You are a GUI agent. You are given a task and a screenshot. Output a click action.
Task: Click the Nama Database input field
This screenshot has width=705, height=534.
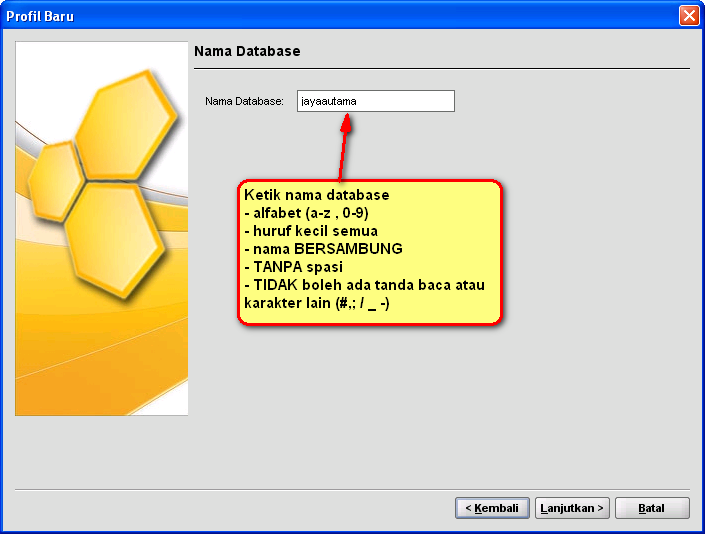(x=375, y=101)
